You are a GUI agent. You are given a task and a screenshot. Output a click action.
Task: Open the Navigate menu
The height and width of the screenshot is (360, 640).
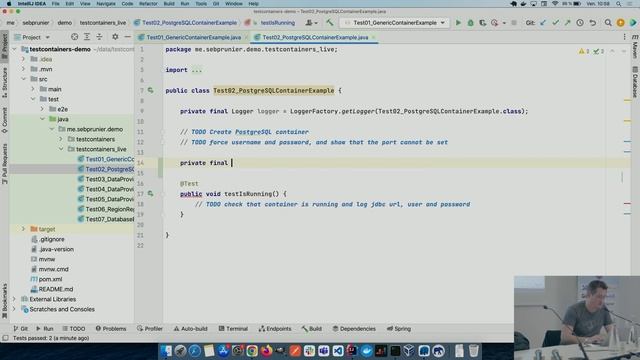(x=106, y=4)
